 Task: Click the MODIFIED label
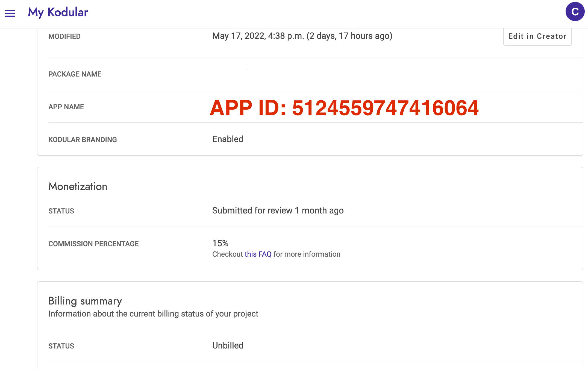tap(64, 36)
